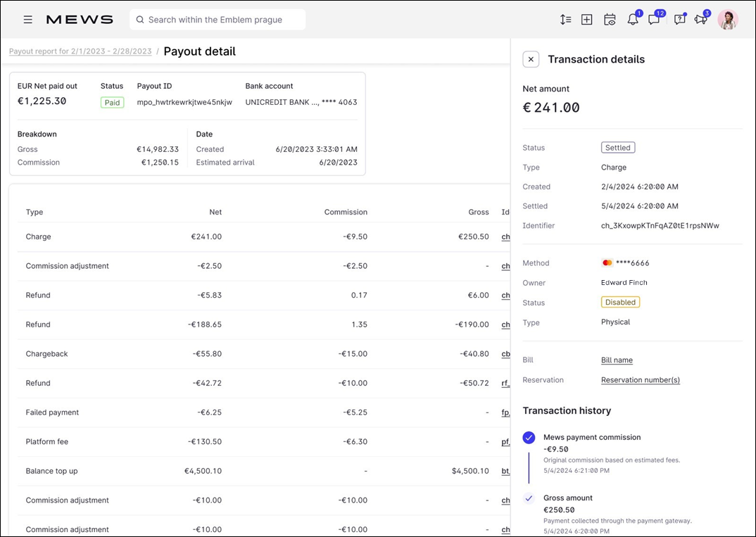Click the € 241.00 net amount
Screen dimensions: 756x537
point(551,107)
